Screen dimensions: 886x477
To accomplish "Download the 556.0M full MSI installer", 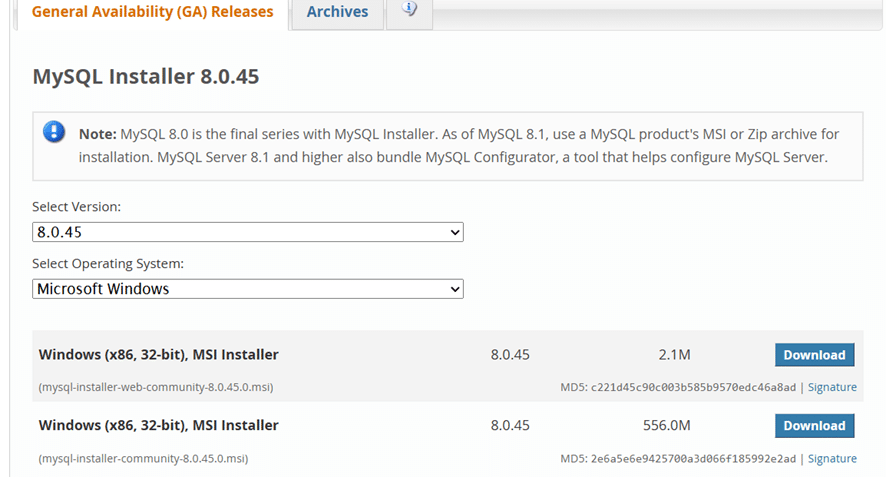I will 814,426.
